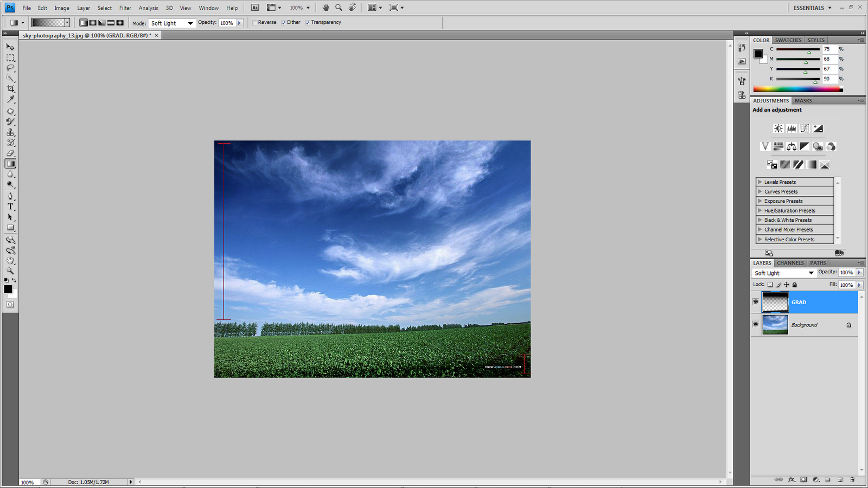Toggle the Dither checkbox
Viewport: 868px width, 488px height.
click(284, 23)
